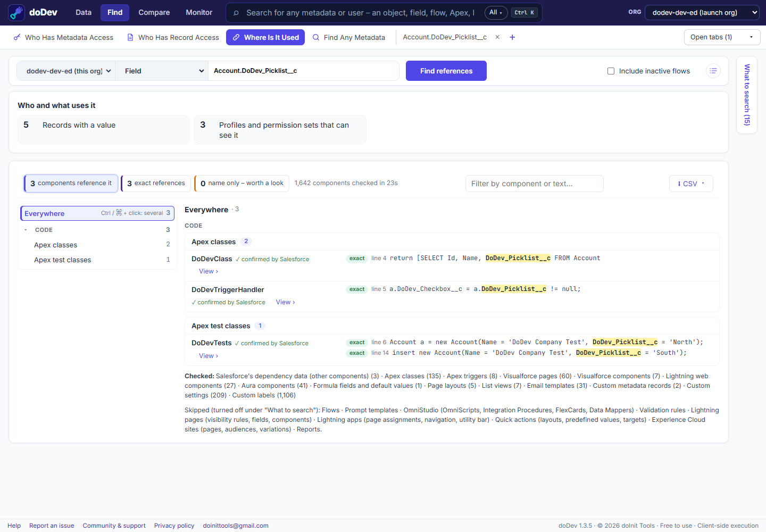Open the list options icon beside Include inactive flows

click(713, 71)
